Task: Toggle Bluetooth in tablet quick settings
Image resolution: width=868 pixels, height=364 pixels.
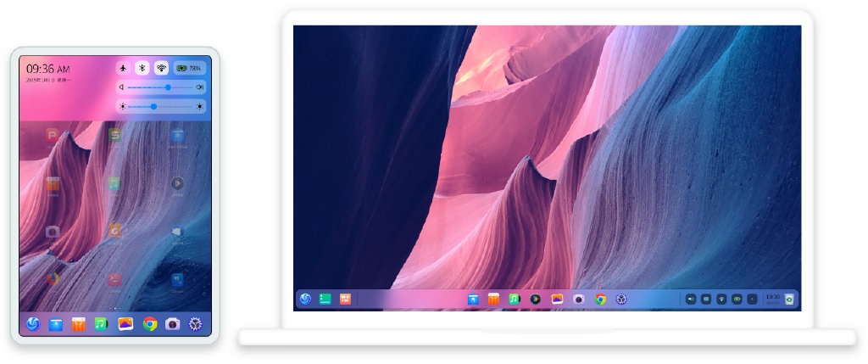Action: point(142,68)
